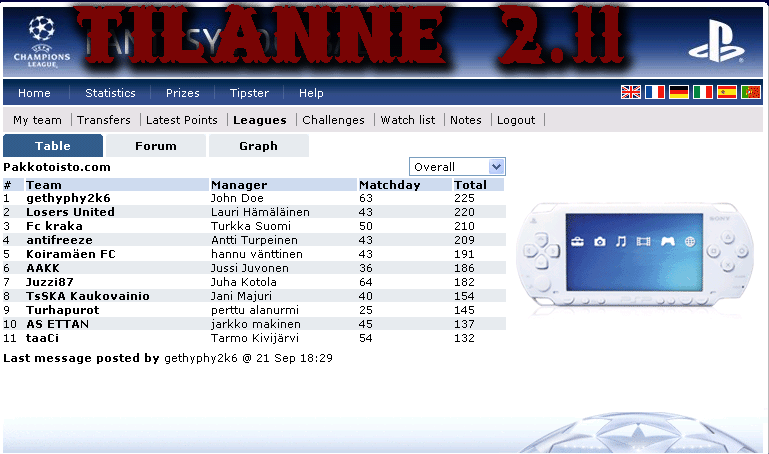Open the Tipster menu item

point(249,93)
